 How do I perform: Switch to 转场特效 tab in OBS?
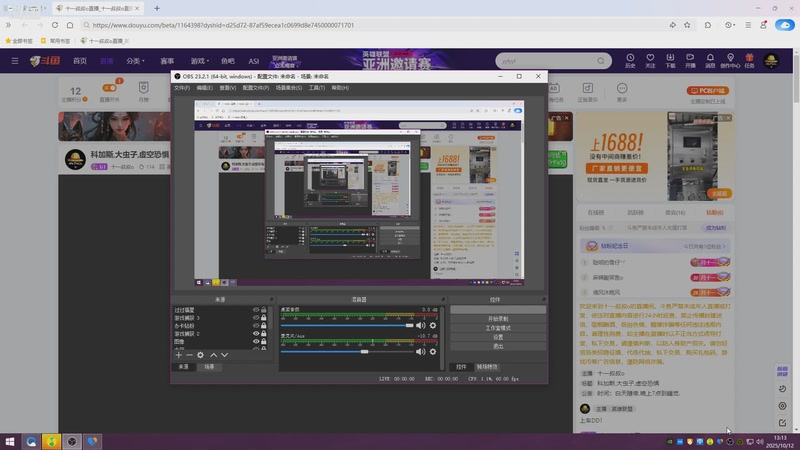point(487,367)
